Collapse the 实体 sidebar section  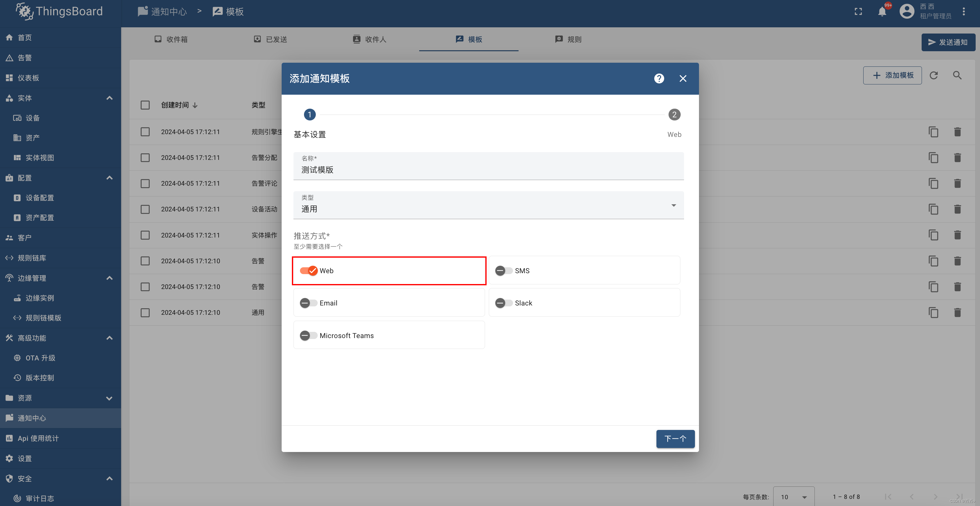tap(109, 98)
